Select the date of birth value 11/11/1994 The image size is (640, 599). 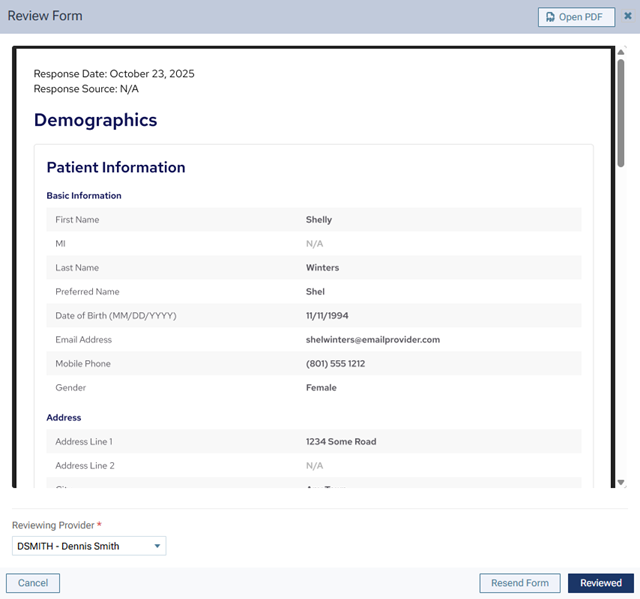pos(330,316)
